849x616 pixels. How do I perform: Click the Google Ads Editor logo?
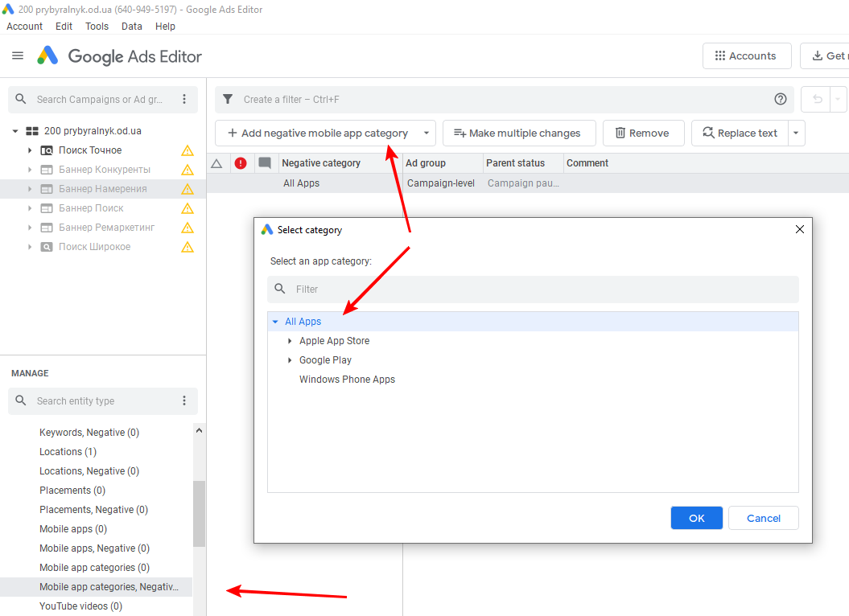(47, 55)
